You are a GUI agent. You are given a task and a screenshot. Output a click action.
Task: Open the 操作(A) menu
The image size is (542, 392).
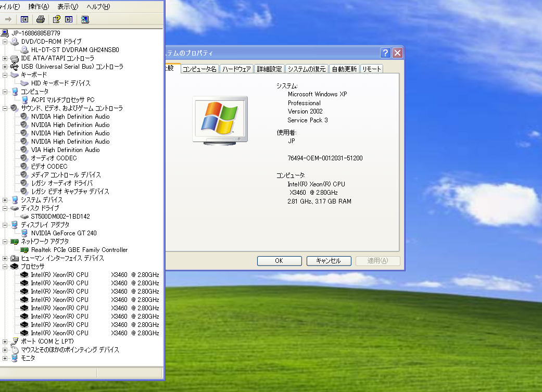tap(39, 7)
